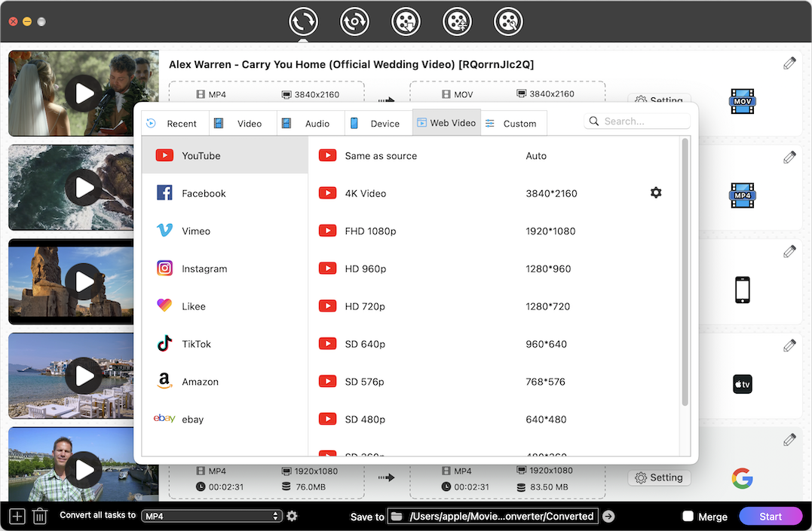Choose the FHD 1080p preset
This screenshot has width=812, height=531.
click(x=370, y=231)
